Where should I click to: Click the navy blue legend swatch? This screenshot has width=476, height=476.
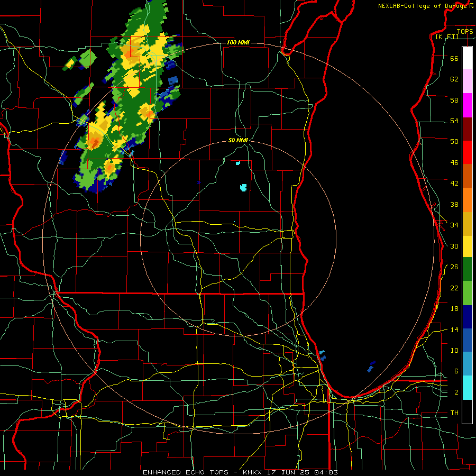click(x=467, y=317)
